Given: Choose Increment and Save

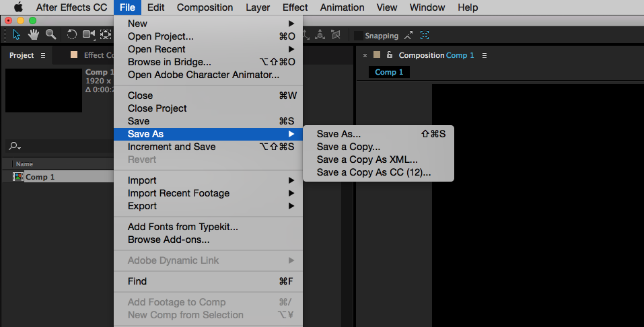Looking at the screenshot, I should 208,147.
